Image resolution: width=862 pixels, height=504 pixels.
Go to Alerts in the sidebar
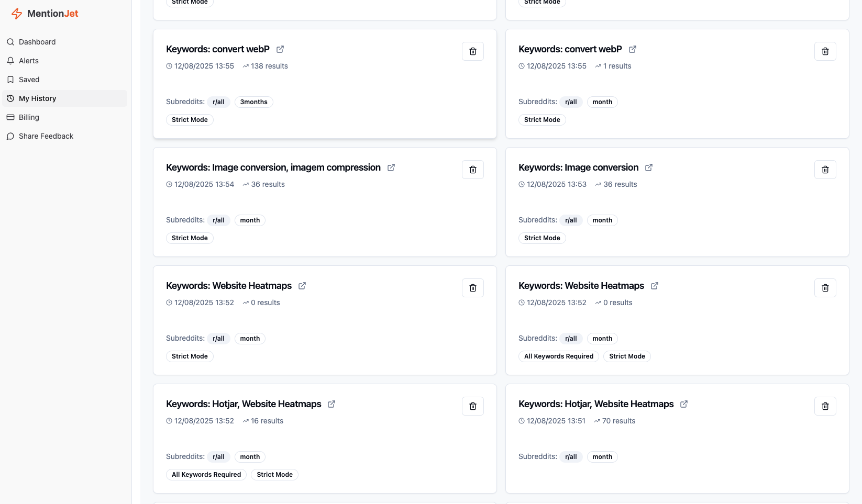65,61
